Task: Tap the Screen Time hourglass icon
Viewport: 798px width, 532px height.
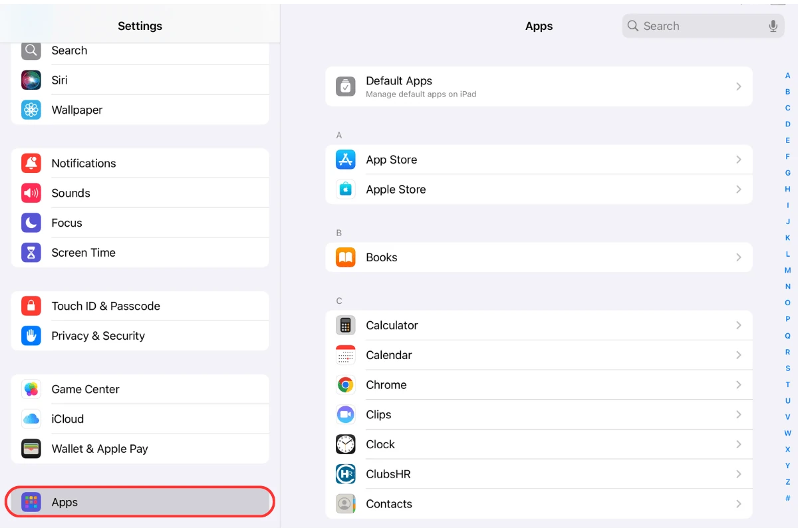Action: [x=31, y=253]
